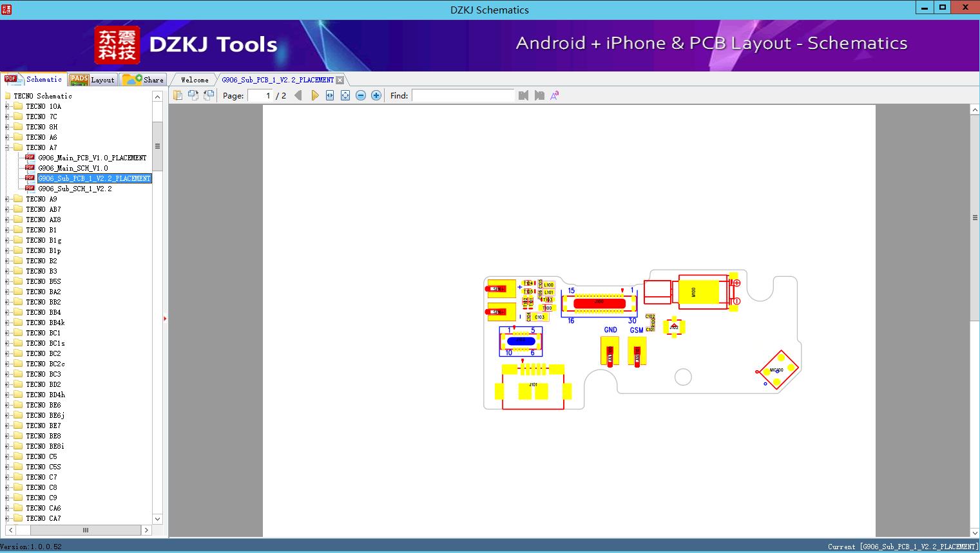Expand the TECNO A6 folder
The height and width of the screenshot is (553, 980).
[7, 137]
